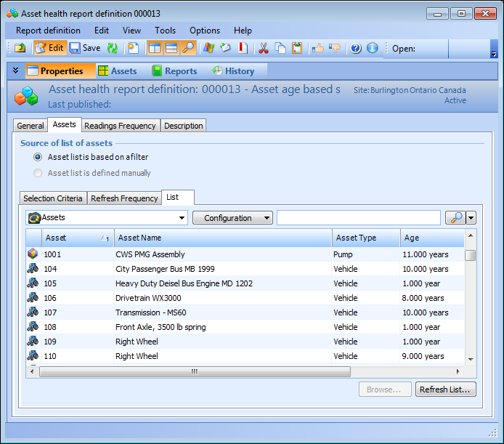Collapse the navigation bar double chevron
504x444 pixels.
point(15,70)
